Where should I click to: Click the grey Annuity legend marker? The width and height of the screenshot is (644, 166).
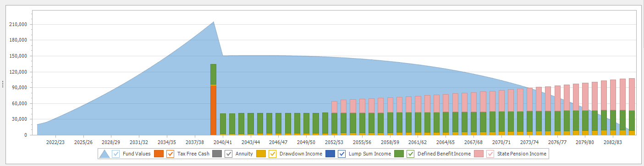click(x=217, y=154)
